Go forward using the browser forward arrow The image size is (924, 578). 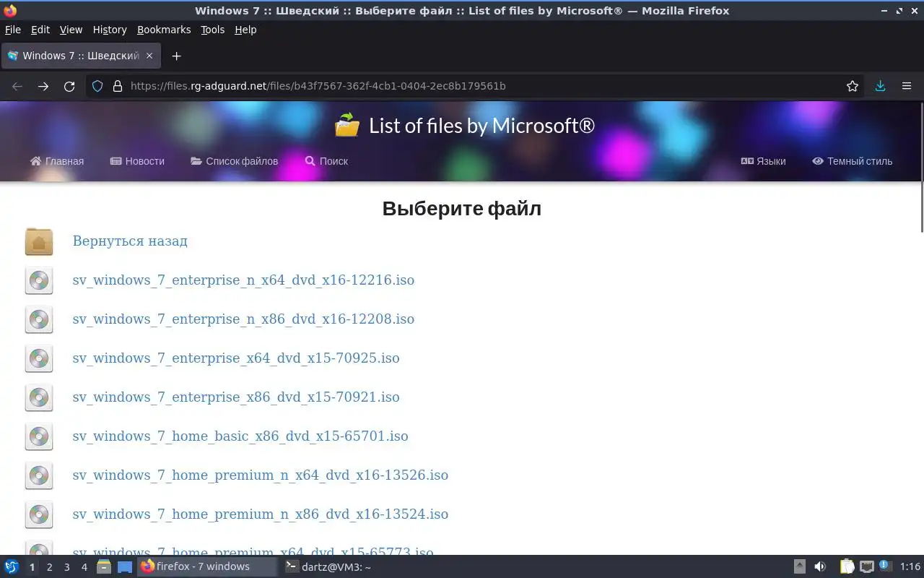[43, 86]
